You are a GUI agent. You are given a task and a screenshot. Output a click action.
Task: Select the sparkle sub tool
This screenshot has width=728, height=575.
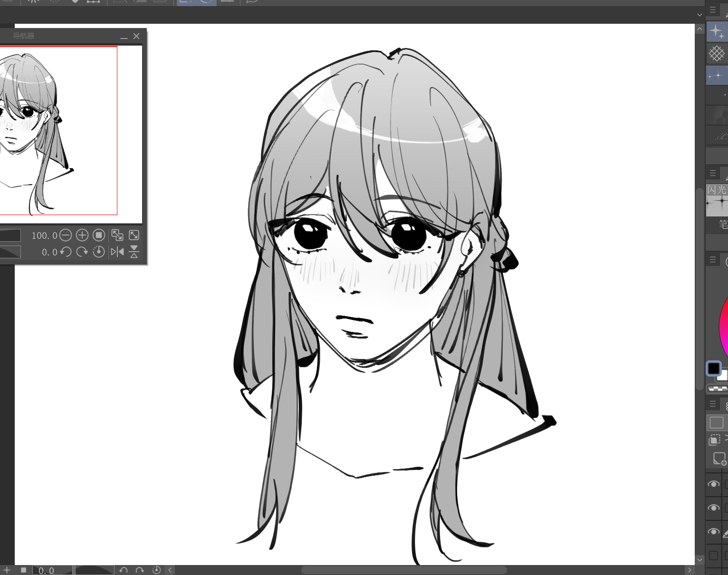coord(716,32)
